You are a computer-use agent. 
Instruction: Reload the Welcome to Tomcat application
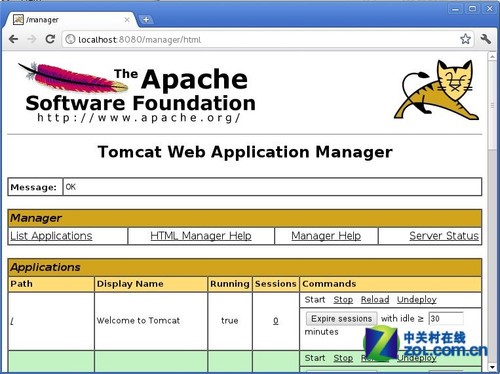375,300
